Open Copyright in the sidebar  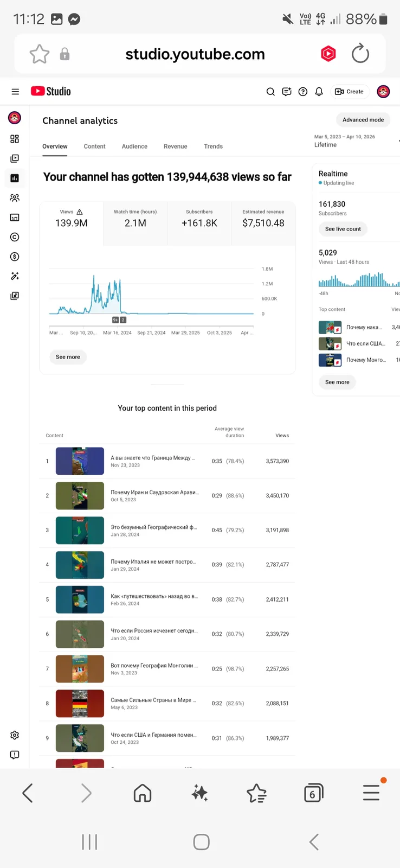click(x=15, y=237)
